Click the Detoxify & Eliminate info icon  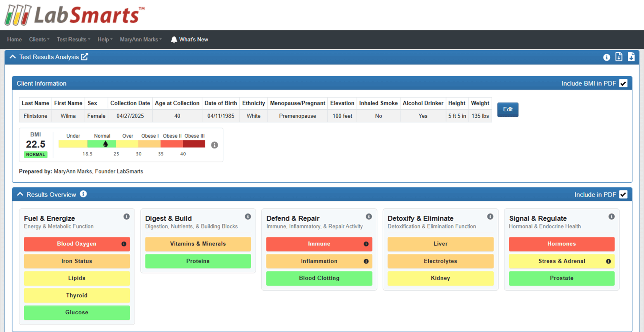pos(490,216)
